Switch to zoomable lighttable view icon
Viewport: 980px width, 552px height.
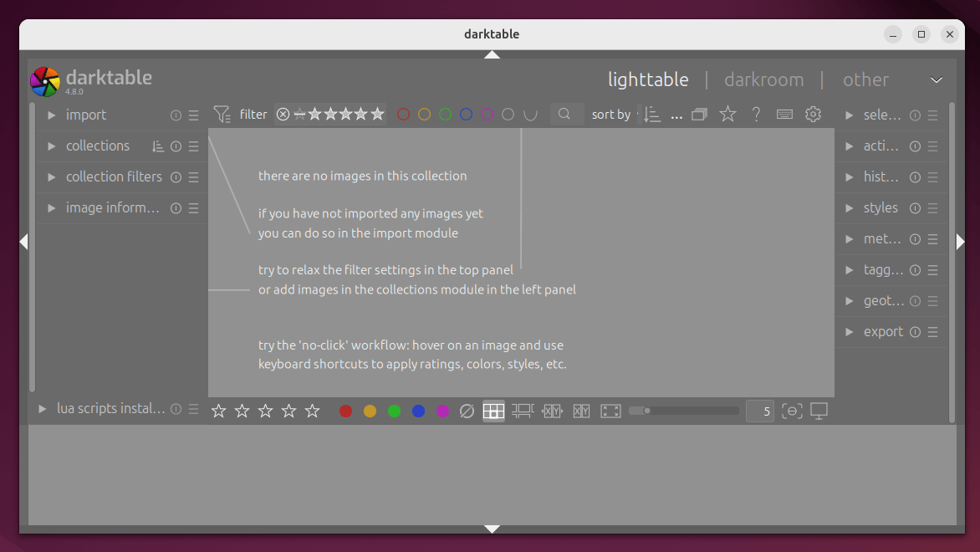(523, 411)
